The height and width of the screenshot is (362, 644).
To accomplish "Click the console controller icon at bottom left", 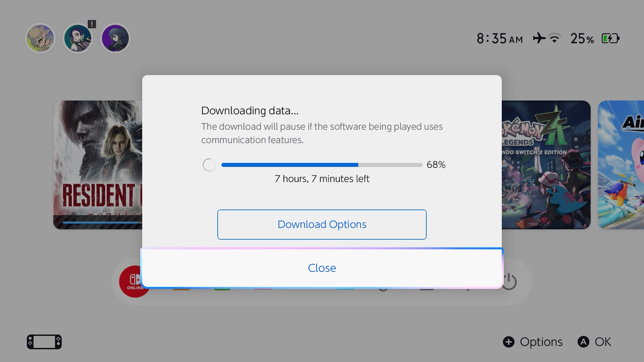I will (x=44, y=342).
